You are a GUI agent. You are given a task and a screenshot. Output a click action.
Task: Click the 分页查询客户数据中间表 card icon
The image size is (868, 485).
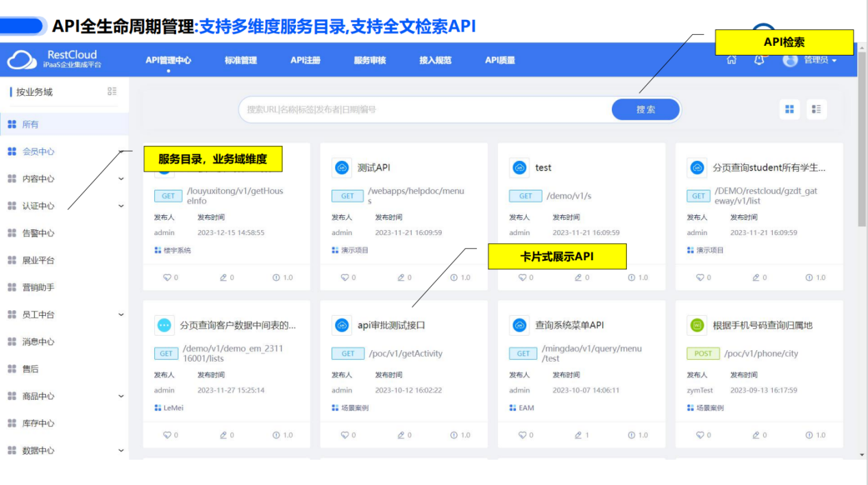164,325
